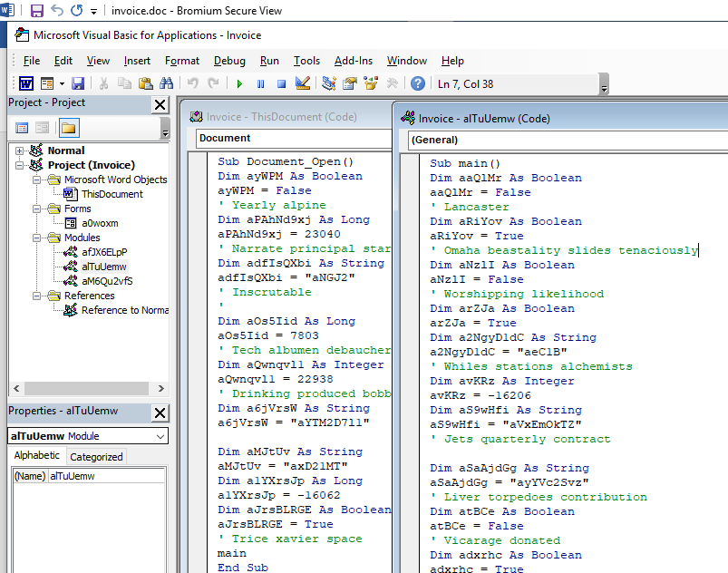The height and width of the screenshot is (573, 728).
Task: Collapse the References folder
Action: click(36, 296)
